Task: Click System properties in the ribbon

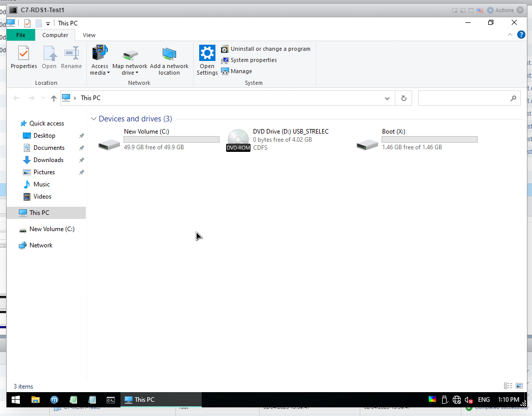Action: [x=253, y=60]
